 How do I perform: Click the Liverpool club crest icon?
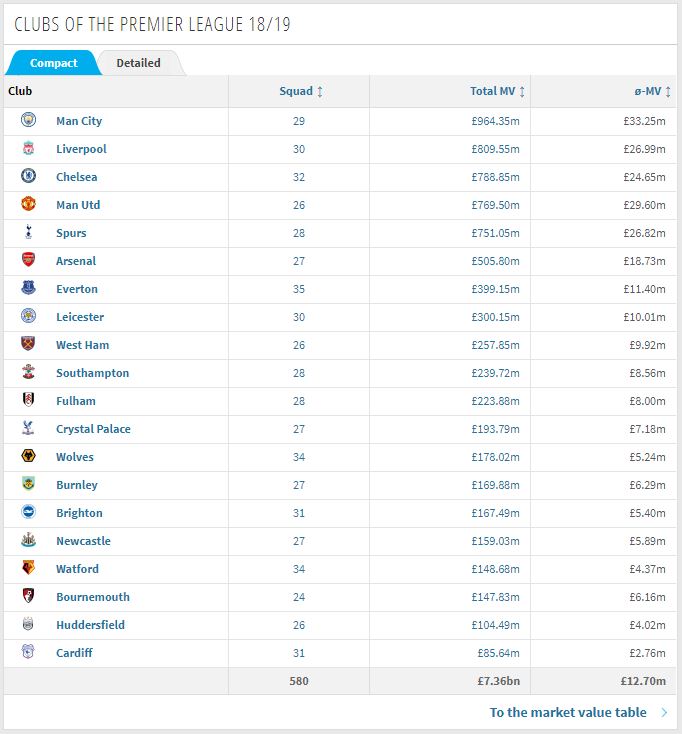(x=29, y=148)
